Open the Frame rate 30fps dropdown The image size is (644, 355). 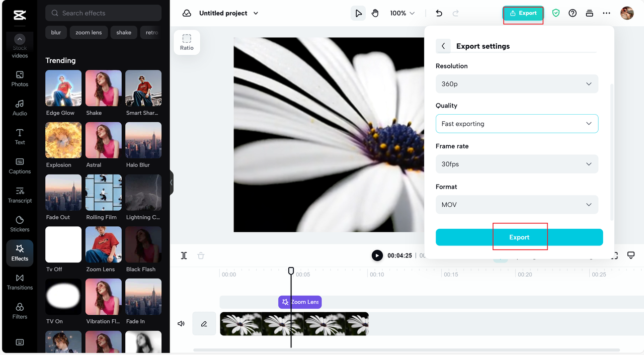pos(517,164)
